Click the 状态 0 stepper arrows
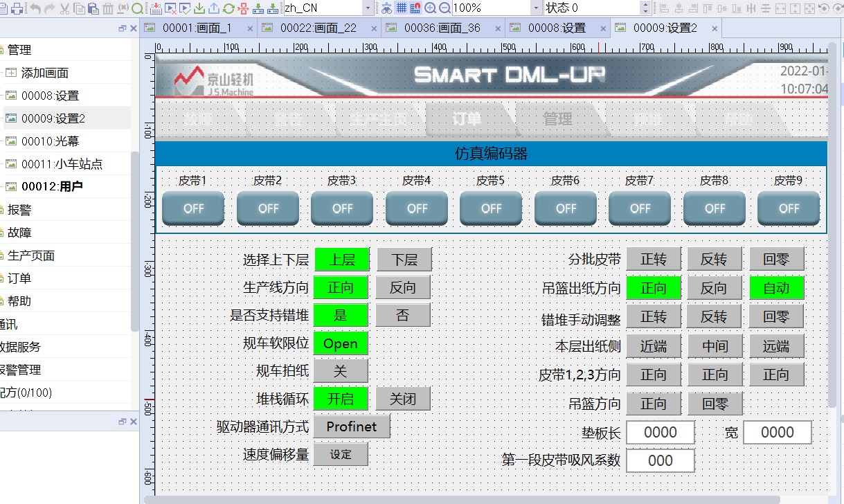The width and height of the screenshot is (844, 504). point(645,8)
